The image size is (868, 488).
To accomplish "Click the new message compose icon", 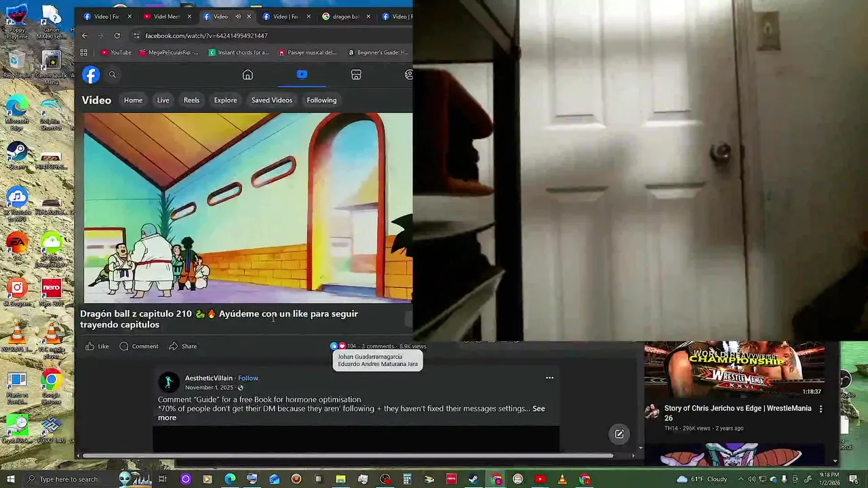I will pyautogui.click(x=619, y=434).
